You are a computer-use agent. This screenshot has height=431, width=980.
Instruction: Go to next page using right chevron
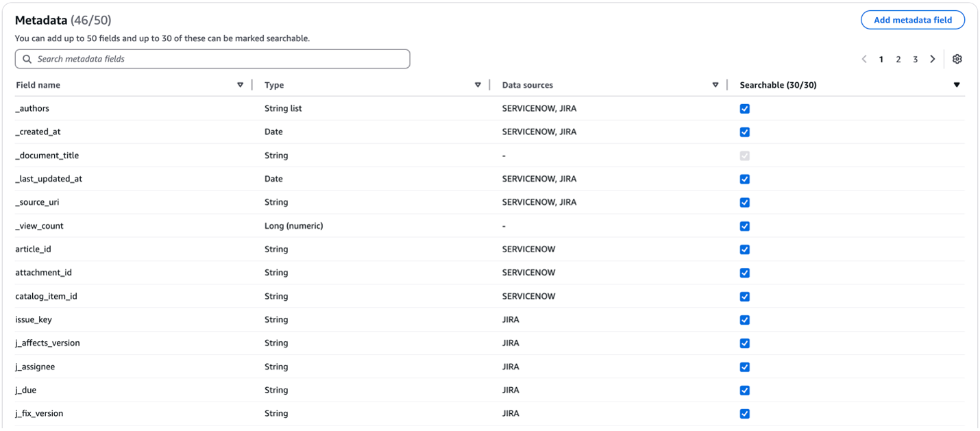point(933,59)
